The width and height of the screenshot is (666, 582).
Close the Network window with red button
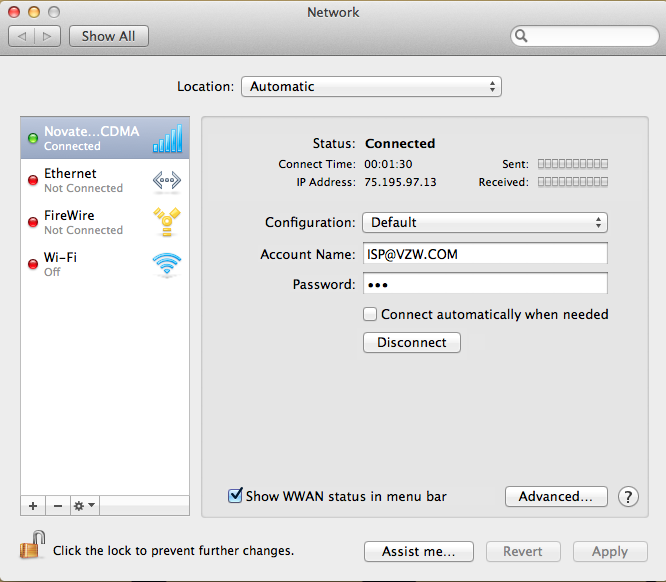coord(14,12)
